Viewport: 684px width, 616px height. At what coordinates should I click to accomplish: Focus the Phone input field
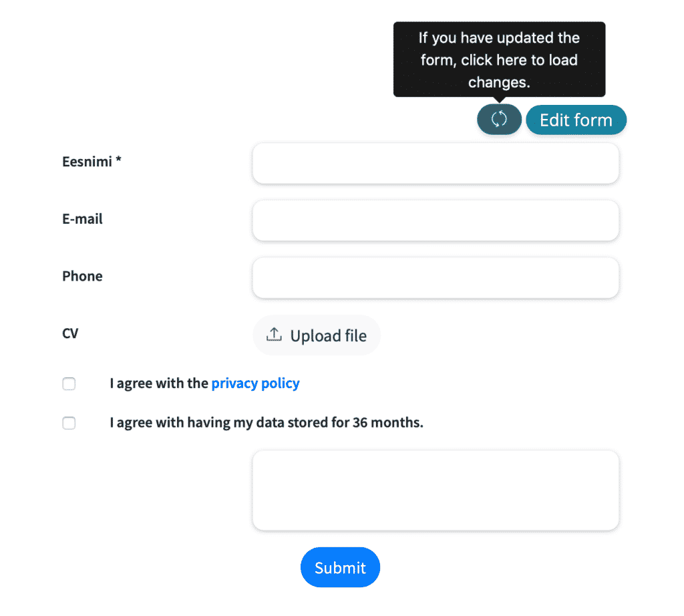point(436,278)
